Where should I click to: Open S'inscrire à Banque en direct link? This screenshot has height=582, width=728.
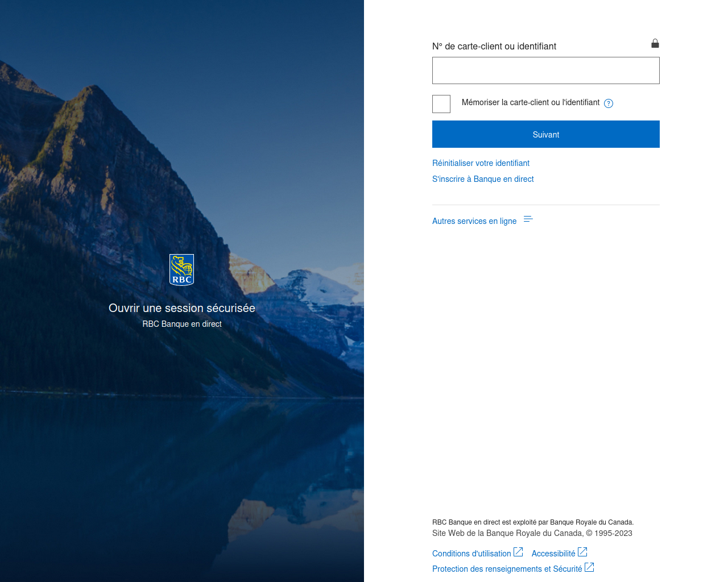pyautogui.click(x=483, y=179)
